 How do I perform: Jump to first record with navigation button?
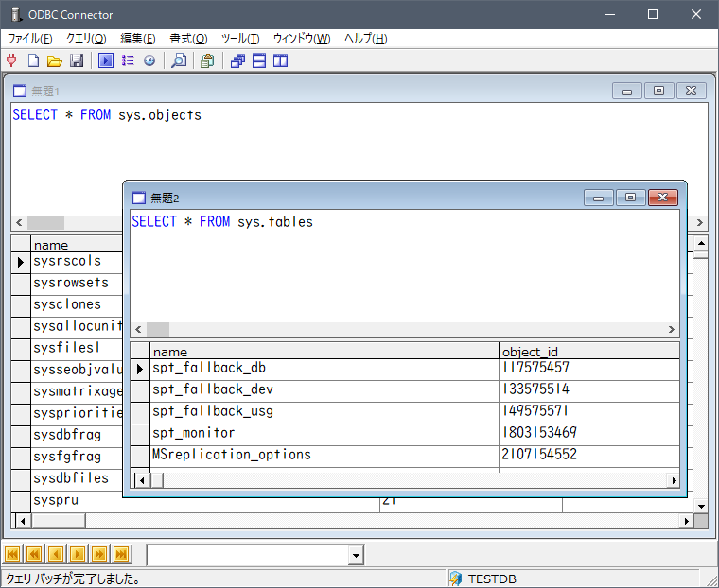(x=13, y=554)
